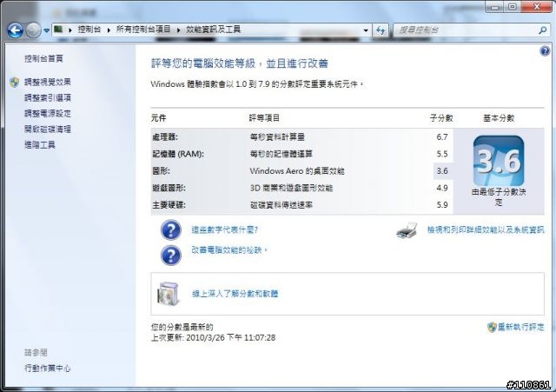Screen dimensions: 556x392
Task: Click the control panel icon in address bar
Action: pyautogui.click(x=58, y=30)
